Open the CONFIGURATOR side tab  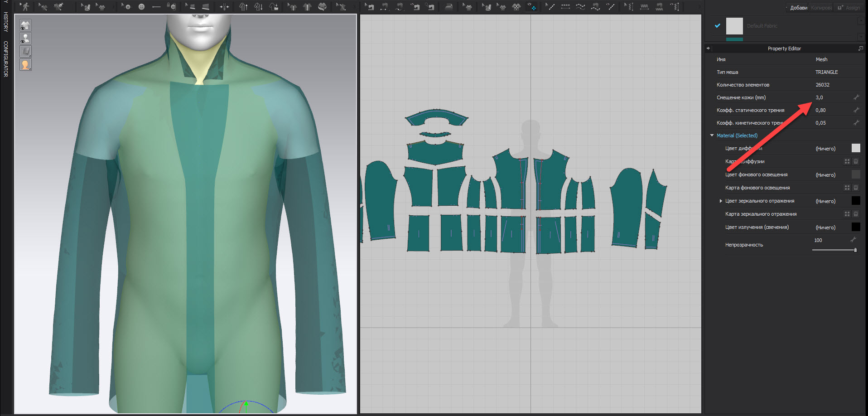pyautogui.click(x=6, y=59)
